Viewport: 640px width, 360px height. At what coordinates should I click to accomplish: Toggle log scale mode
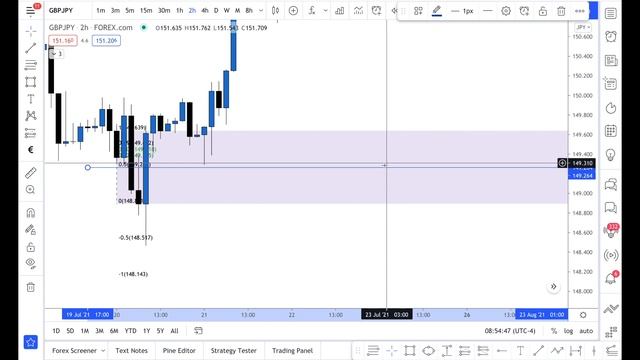point(568,331)
